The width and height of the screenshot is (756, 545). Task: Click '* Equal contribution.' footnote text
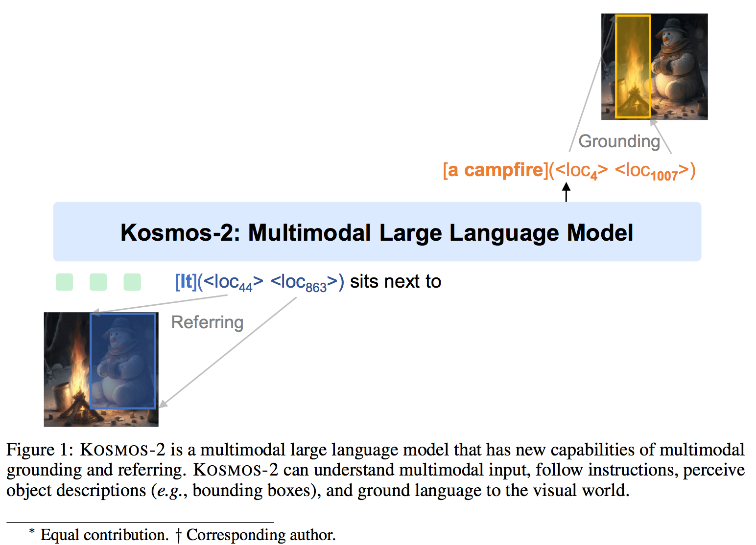click(x=99, y=535)
